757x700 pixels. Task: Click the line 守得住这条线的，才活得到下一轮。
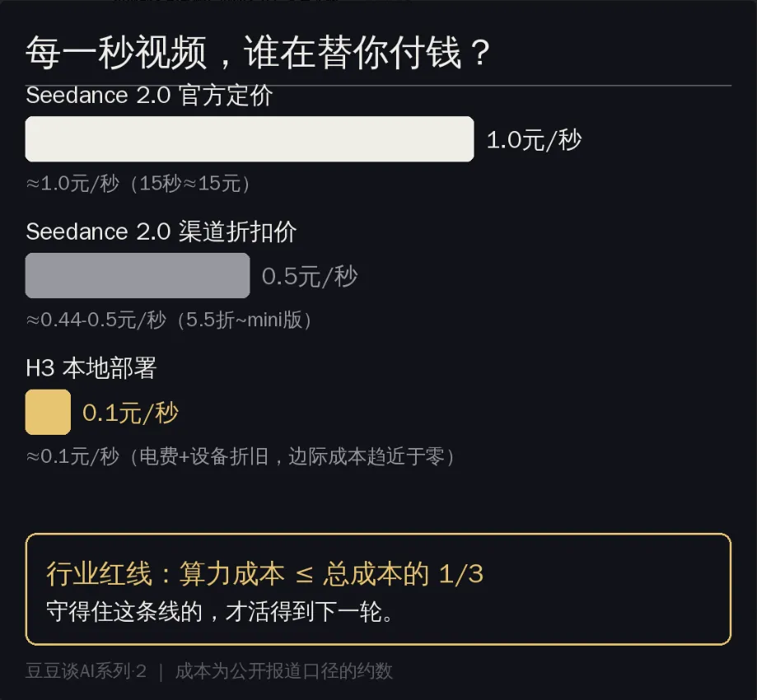221,612
